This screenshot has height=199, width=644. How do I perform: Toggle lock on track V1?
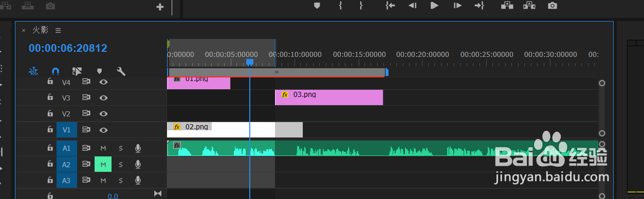point(50,130)
